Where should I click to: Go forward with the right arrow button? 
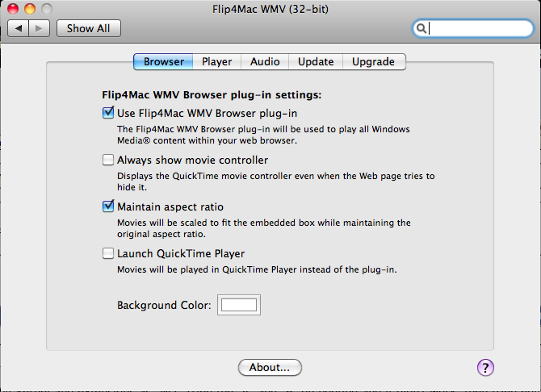(x=40, y=28)
